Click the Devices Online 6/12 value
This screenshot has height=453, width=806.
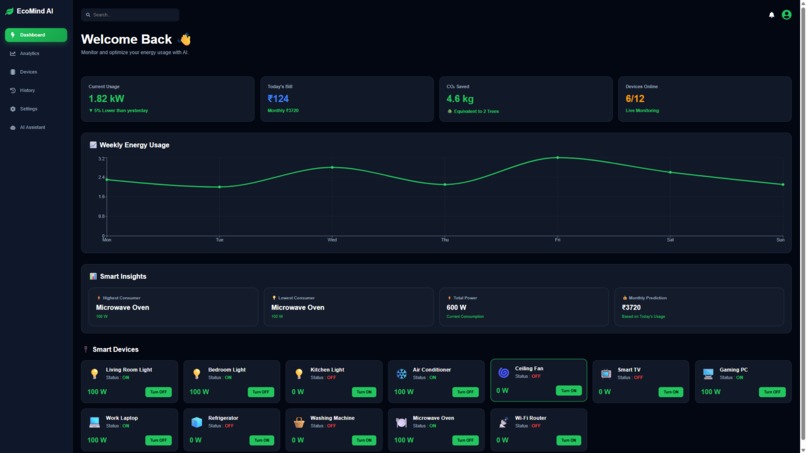pyautogui.click(x=635, y=99)
